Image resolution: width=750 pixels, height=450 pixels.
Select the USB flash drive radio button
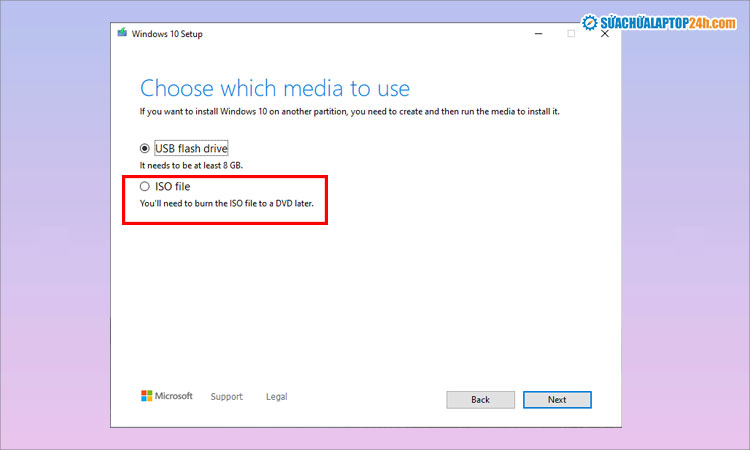[145, 148]
